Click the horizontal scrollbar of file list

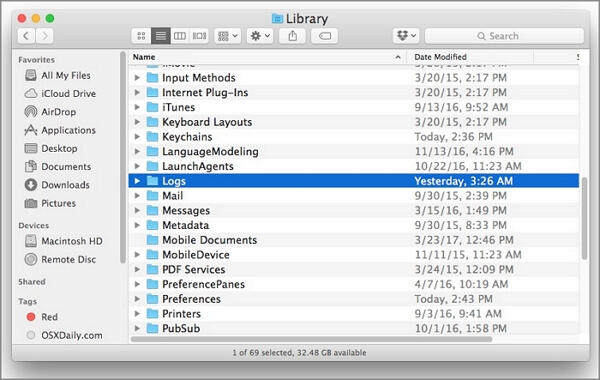pyautogui.click(x=311, y=339)
